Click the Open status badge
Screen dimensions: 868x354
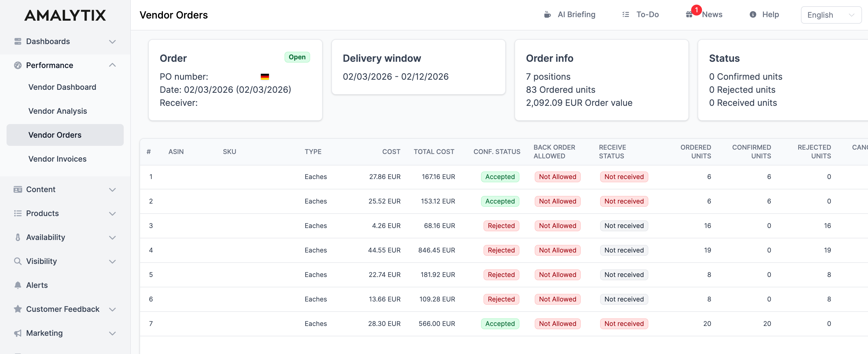[x=297, y=57]
